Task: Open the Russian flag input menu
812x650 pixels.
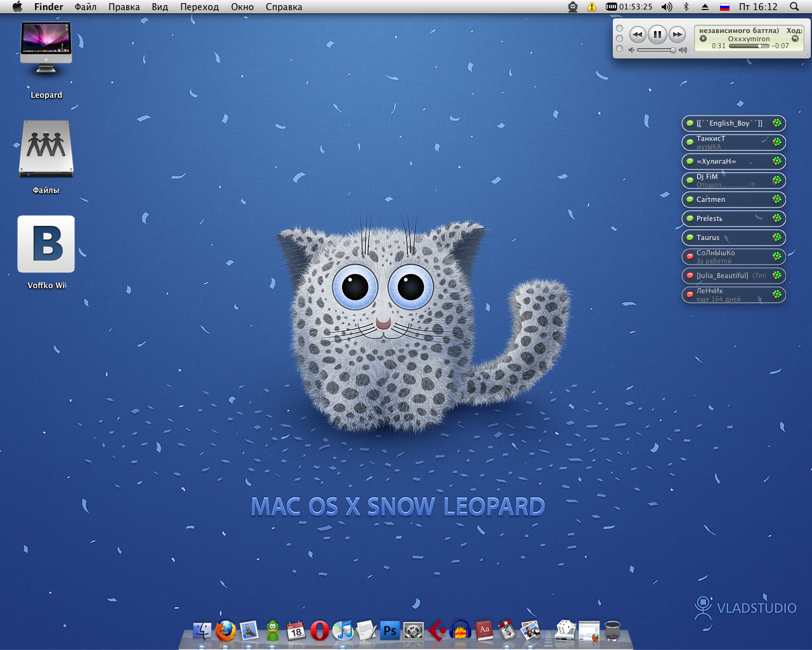Action: [x=724, y=7]
